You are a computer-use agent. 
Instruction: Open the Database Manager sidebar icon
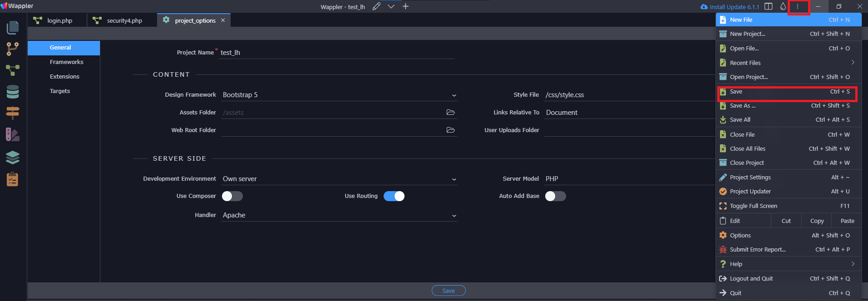13,92
